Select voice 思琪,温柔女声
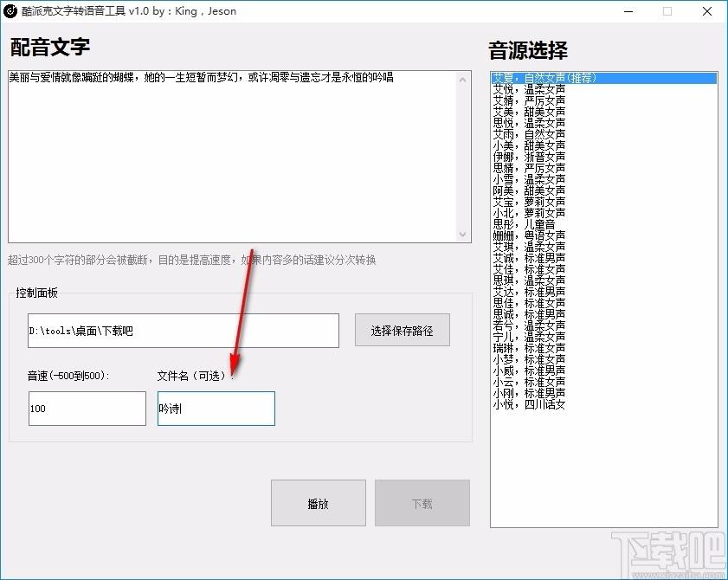The image size is (728, 580). coord(603,280)
